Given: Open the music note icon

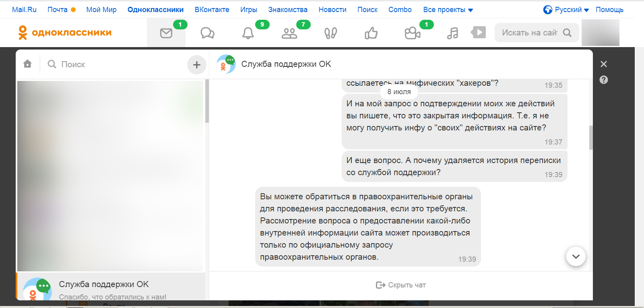Looking at the screenshot, I should pos(452,33).
